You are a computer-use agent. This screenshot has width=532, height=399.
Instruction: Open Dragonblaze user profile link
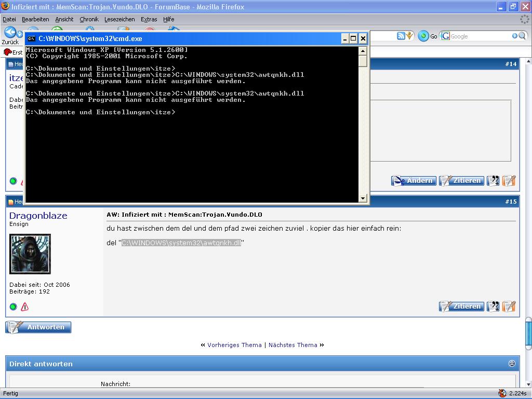(x=38, y=216)
